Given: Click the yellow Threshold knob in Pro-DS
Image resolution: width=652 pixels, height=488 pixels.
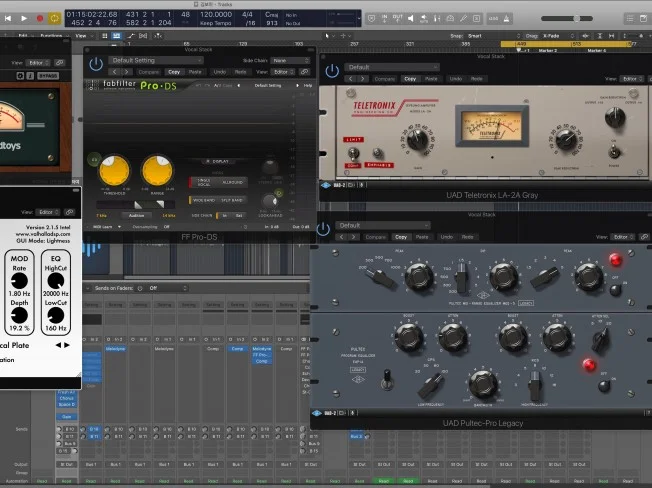Looking at the screenshot, I should 114,170.
